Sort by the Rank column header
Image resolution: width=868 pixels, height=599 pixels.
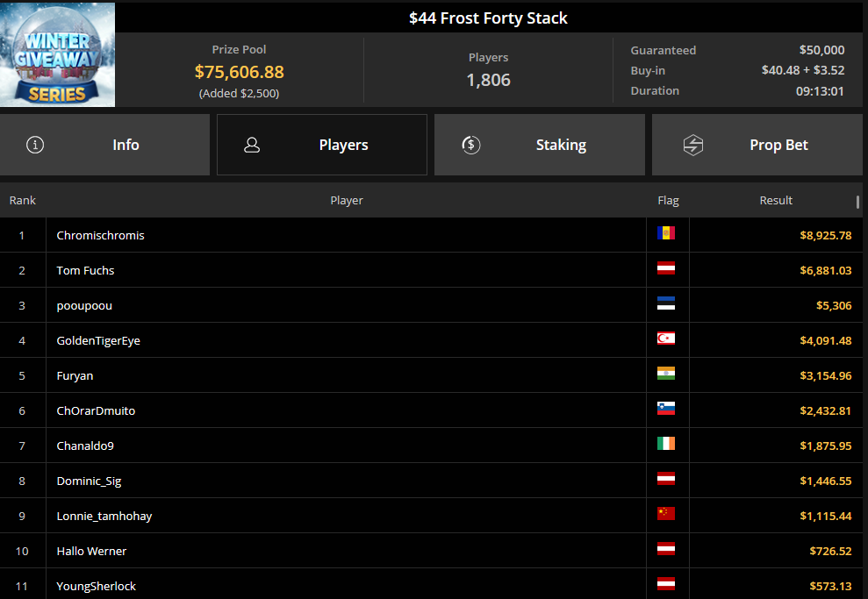tap(22, 200)
